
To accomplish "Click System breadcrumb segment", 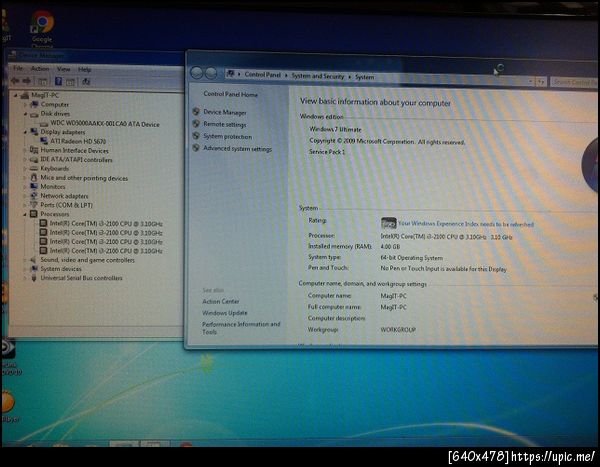I will click(x=364, y=77).
